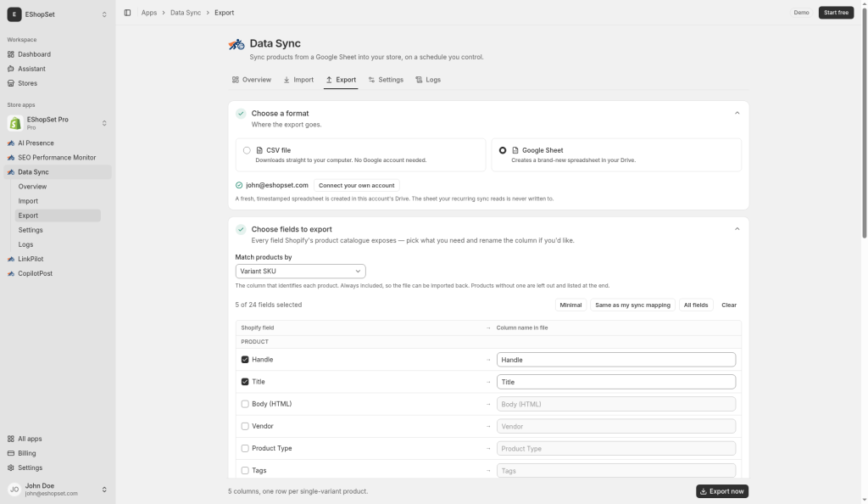
Task: Open the John Doe account menu
Action: pyautogui.click(x=104, y=490)
